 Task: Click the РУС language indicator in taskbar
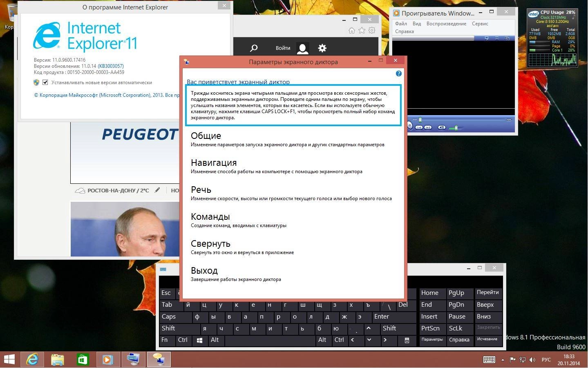point(546,360)
